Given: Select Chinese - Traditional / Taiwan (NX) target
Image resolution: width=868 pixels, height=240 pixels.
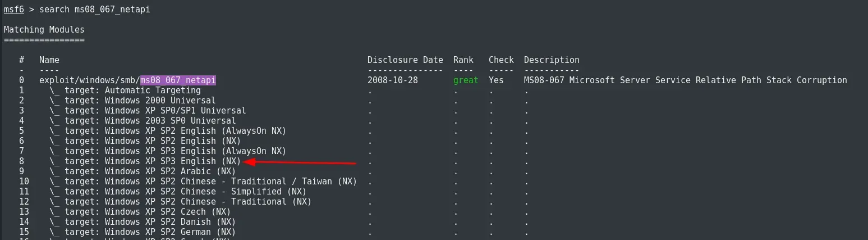Looking at the screenshot, I should (x=203, y=182).
